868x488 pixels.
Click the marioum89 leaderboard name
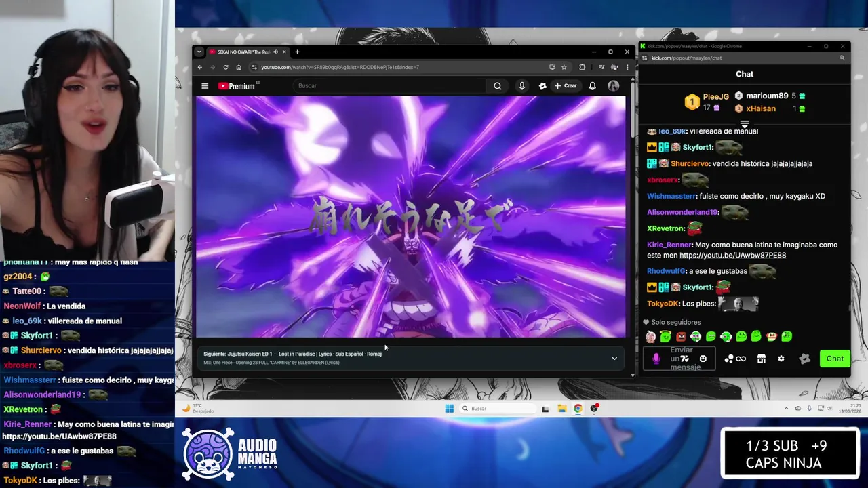click(x=767, y=96)
